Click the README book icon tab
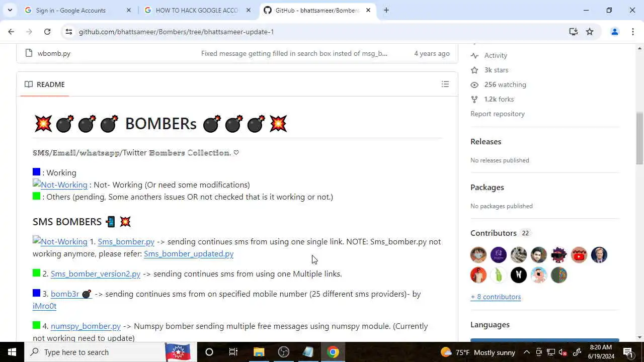This screenshot has height=362, width=644. 45,84
